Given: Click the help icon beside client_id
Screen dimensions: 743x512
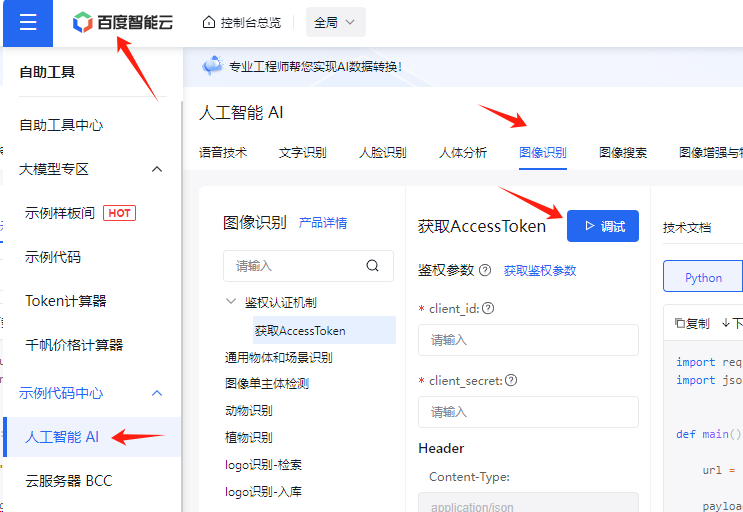Looking at the screenshot, I should [x=488, y=308].
